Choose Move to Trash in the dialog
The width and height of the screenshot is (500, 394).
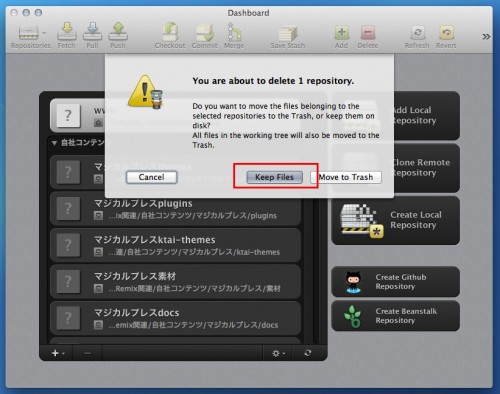(346, 177)
